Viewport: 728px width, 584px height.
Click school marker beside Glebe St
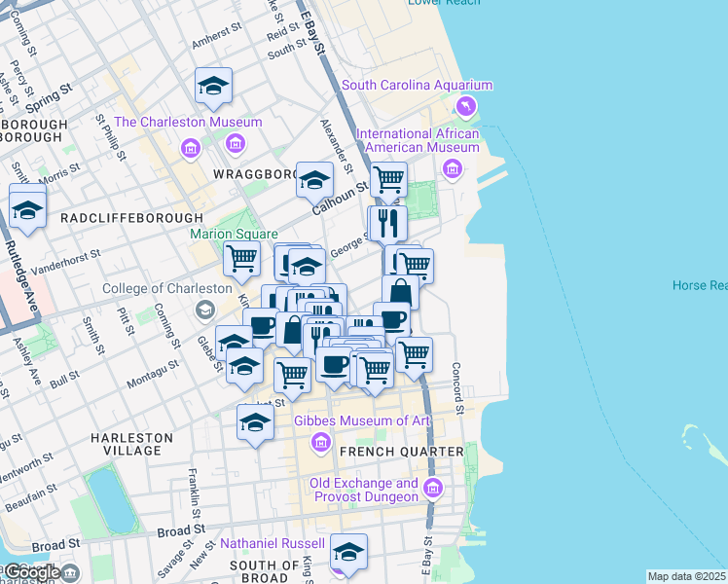pos(244,369)
